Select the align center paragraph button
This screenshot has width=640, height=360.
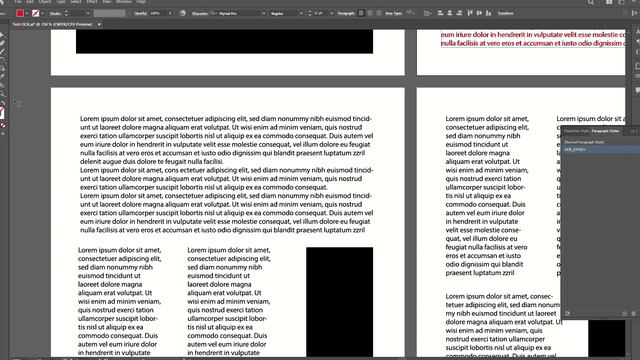point(370,13)
